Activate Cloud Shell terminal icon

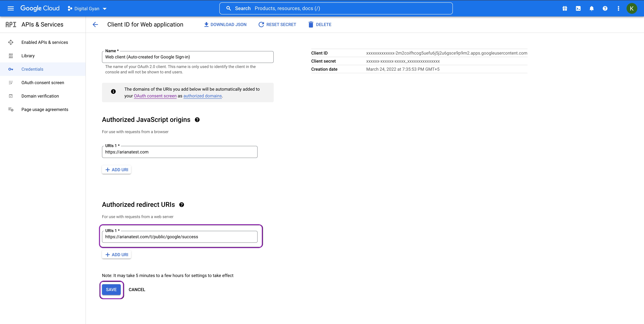578,9
